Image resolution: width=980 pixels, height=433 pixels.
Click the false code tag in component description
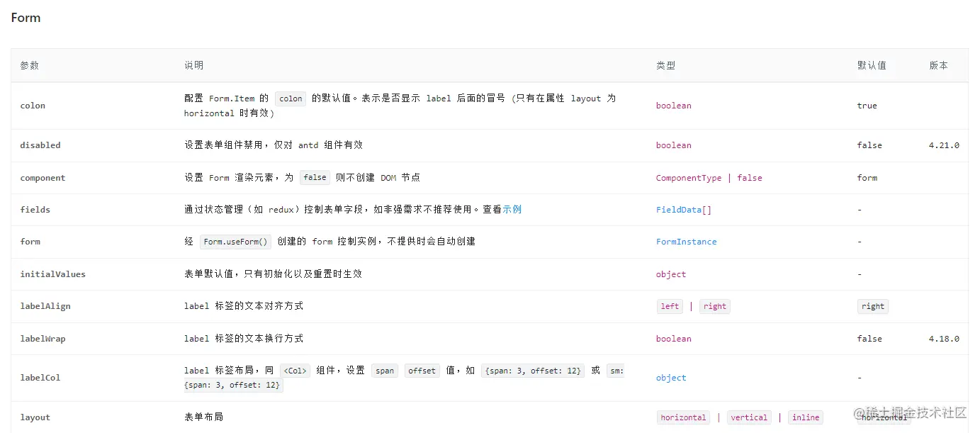pyautogui.click(x=315, y=178)
